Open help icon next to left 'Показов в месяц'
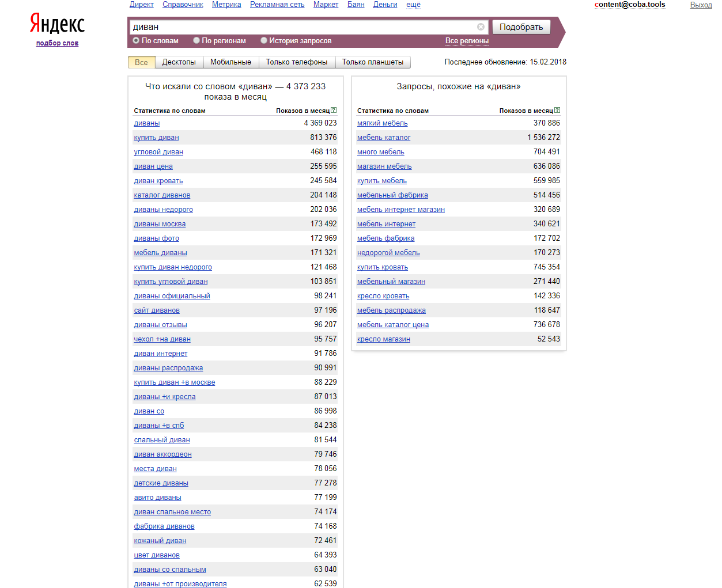The image size is (722, 588). pos(334,110)
